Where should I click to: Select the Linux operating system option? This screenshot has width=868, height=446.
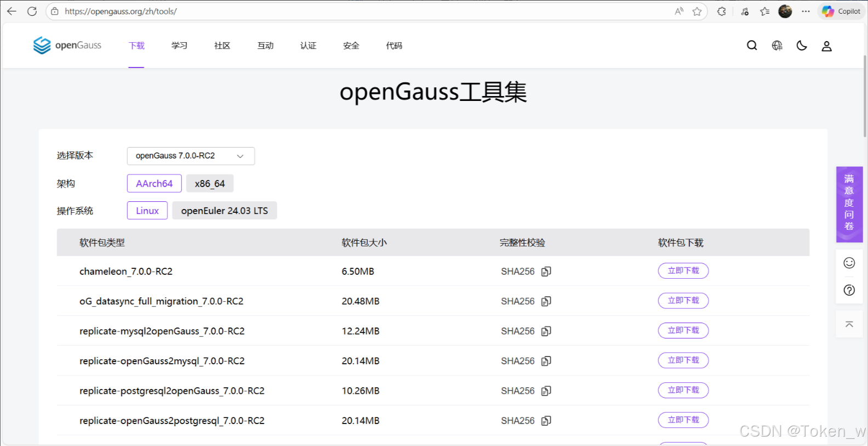[147, 211]
